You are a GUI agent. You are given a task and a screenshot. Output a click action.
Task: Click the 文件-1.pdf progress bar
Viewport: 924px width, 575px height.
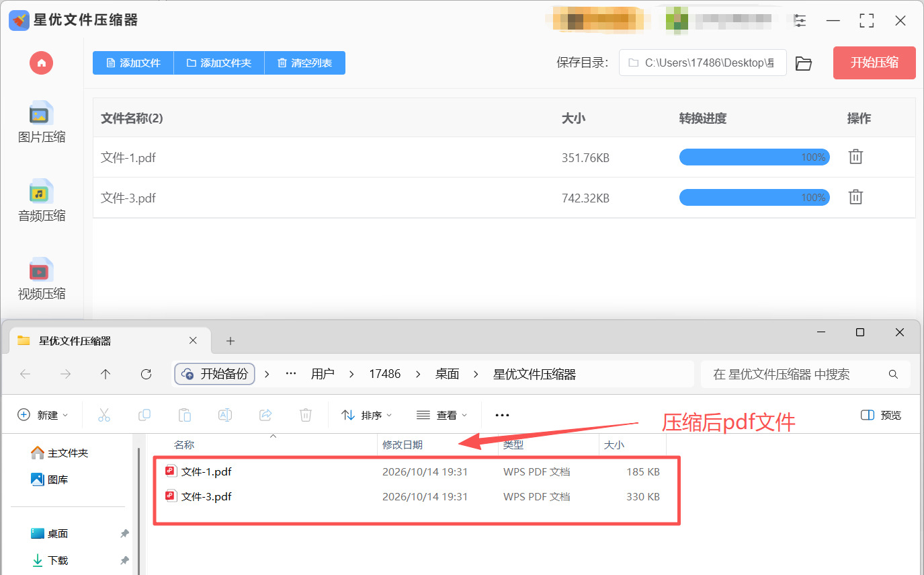pos(754,157)
